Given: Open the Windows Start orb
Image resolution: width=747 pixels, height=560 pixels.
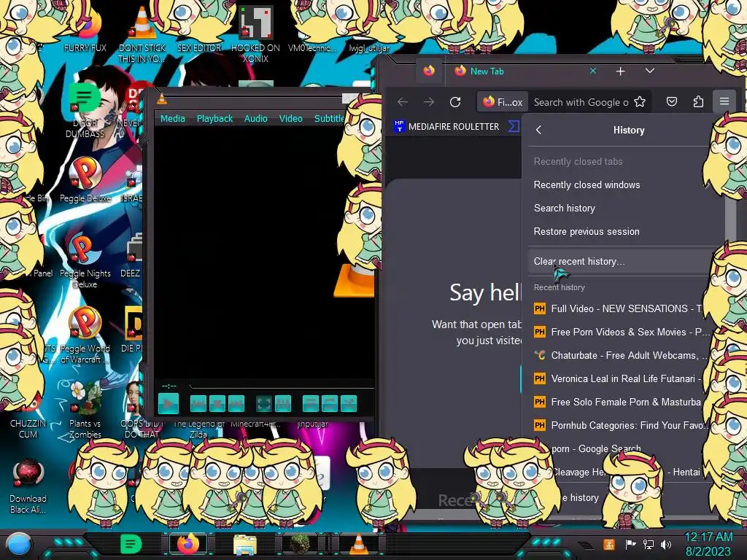Looking at the screenshot, I should click(19, 545).
